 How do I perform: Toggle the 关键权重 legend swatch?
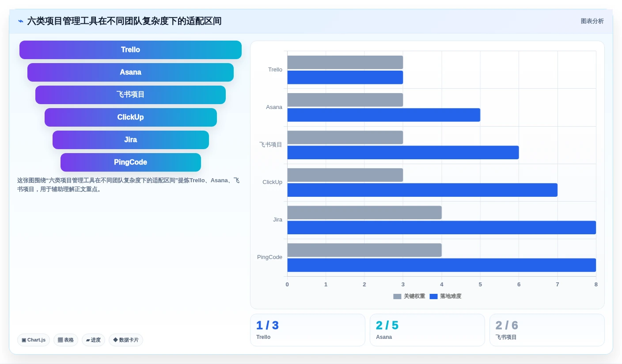click(397, 296)
